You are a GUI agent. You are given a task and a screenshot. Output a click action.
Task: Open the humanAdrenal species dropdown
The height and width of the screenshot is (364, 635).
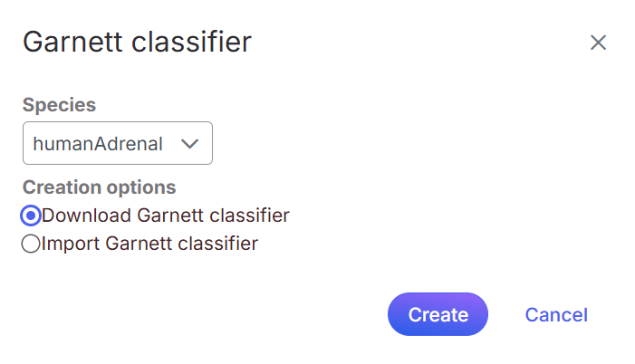(118, 143)
